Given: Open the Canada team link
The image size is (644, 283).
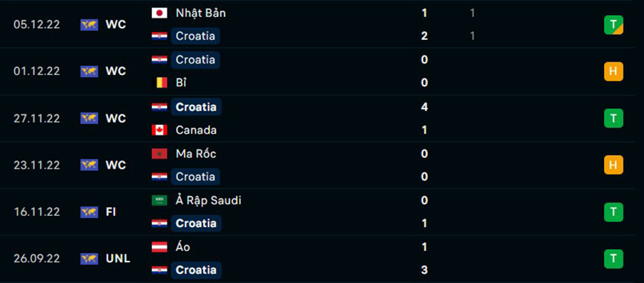Looking at the screenshot, I should (x=196, y=130).
